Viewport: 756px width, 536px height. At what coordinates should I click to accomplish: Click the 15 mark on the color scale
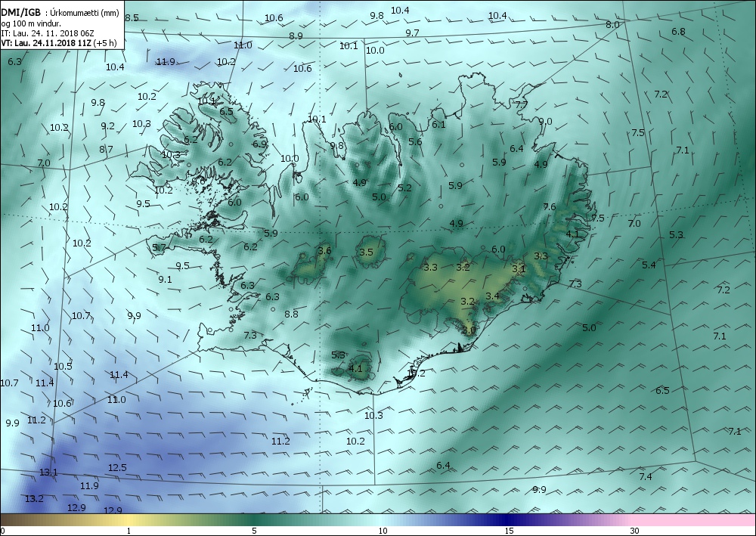coord(509,531)
